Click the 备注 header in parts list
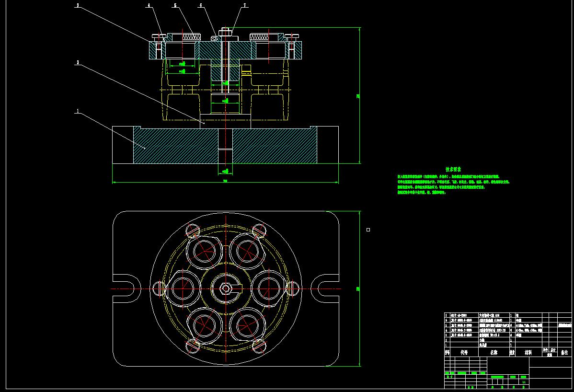The width and height of the screenshot is (574, 392). pos(564,353)
